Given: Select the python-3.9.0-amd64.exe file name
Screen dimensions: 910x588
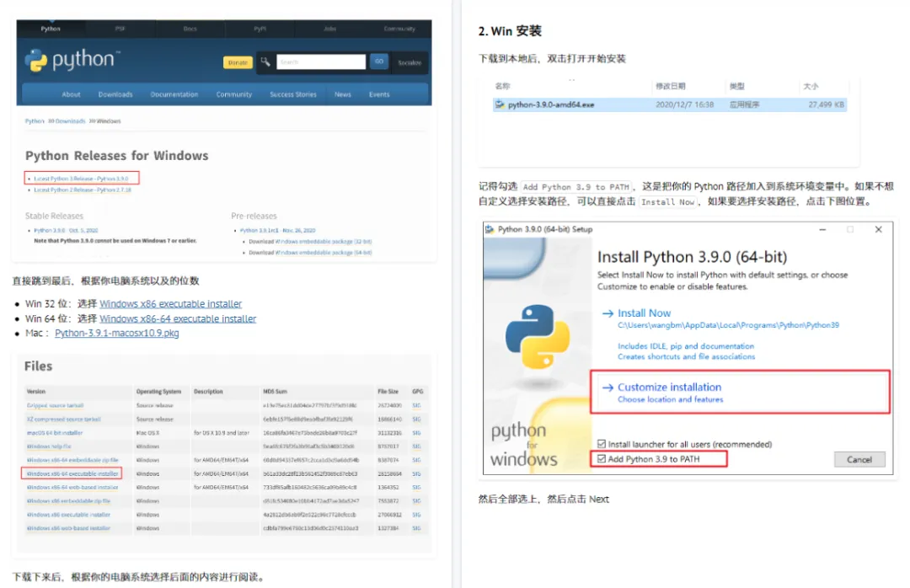Looking at the screenshot, I should coord(551,104).
